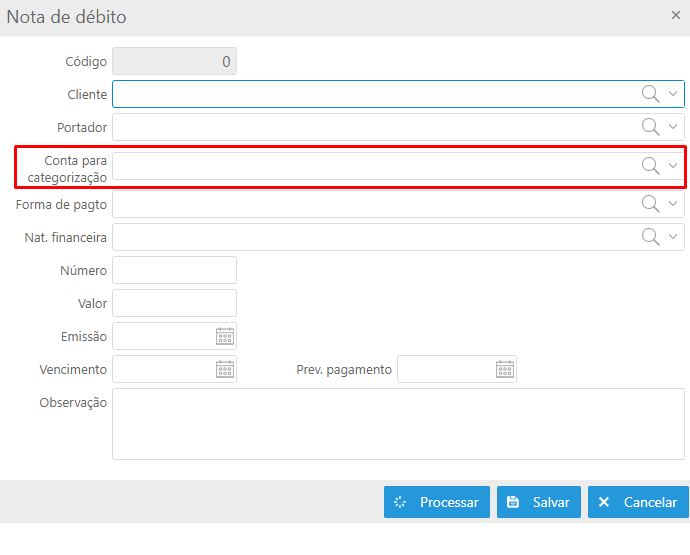The width and height of the screenshot is (690, 555).
Task: Expand the Cliente dropdown arrow
Action: (673, 94)
